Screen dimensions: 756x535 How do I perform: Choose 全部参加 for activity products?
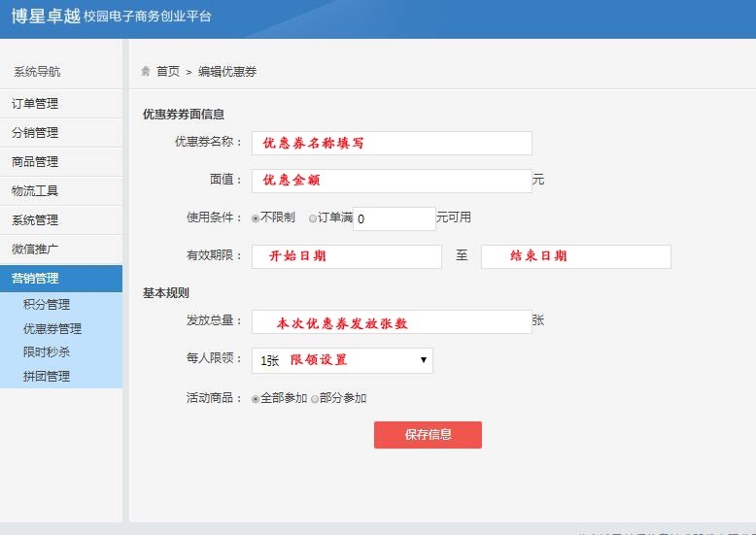click(256, 398)
